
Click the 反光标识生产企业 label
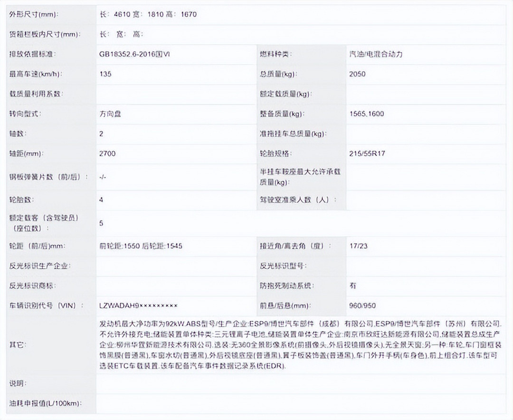coord(40,266)
